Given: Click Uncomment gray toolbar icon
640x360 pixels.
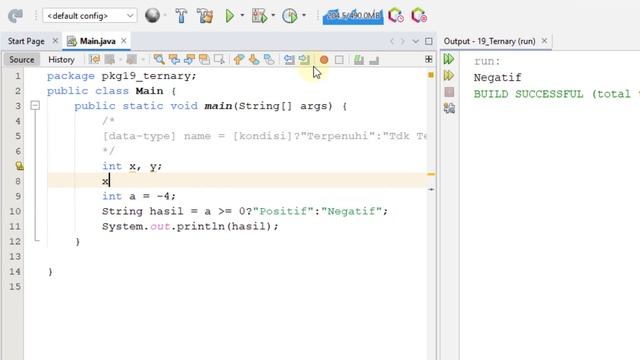Looking at the screenshot, I should [374, 60].
